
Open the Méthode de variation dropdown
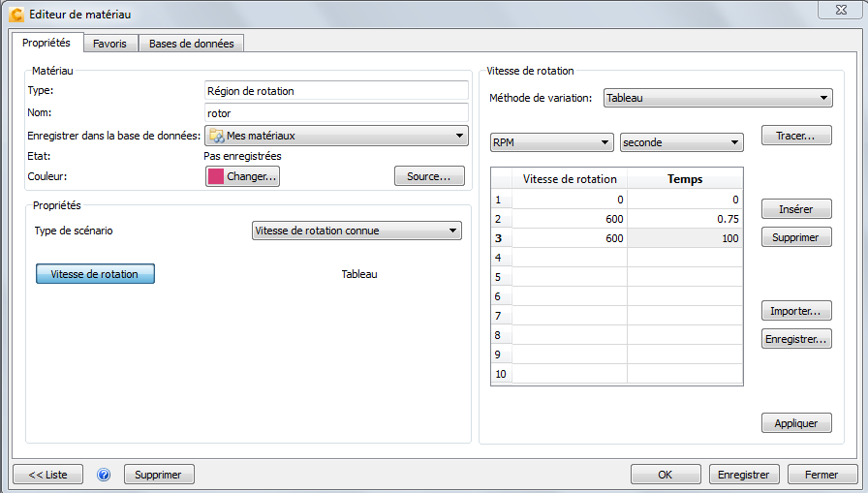click(x=718, y=98)
